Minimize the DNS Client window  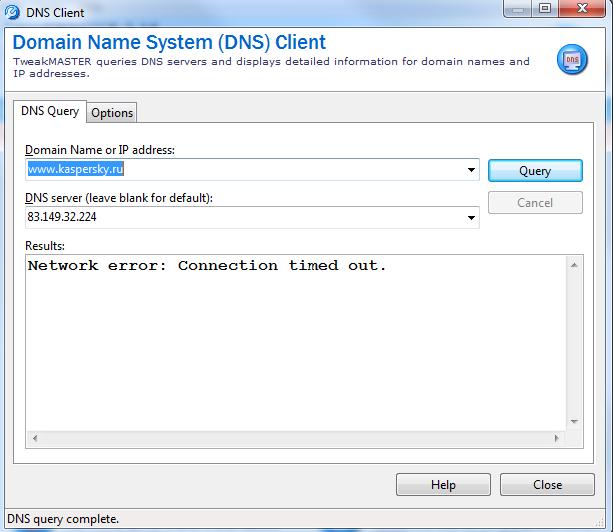click(518, 8)
